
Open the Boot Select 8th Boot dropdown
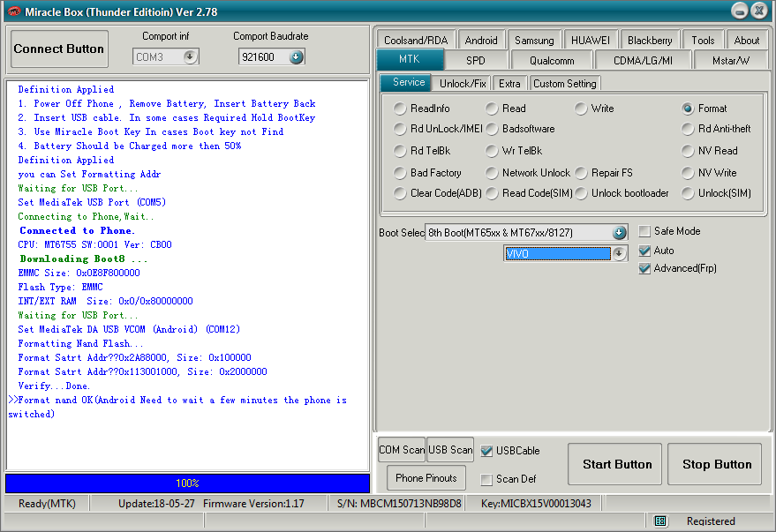tap(619, 232)
